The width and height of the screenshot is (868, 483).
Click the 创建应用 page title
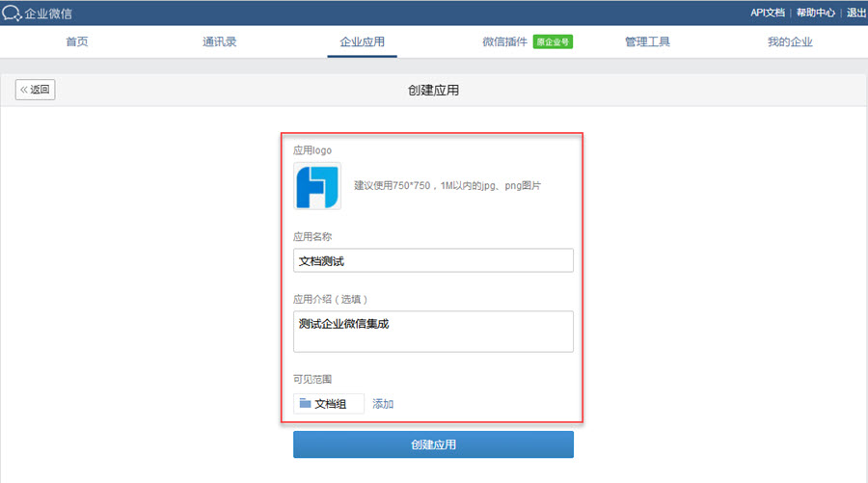click(x=433, y=91)
